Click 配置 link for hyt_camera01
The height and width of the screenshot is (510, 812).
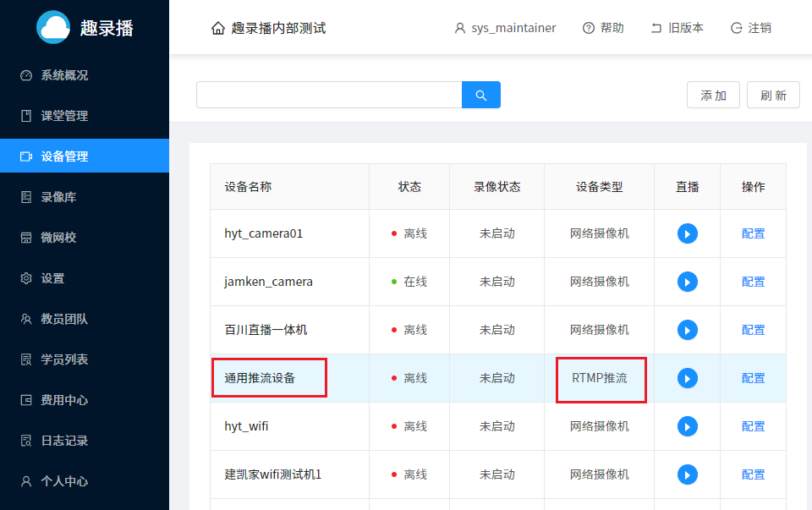coord(753,233)
